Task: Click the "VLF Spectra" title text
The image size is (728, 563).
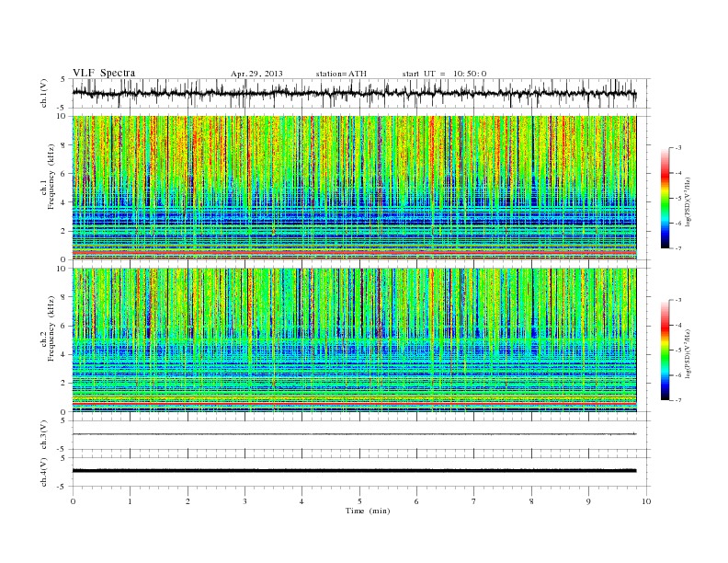Action: [x=104, y=73]
